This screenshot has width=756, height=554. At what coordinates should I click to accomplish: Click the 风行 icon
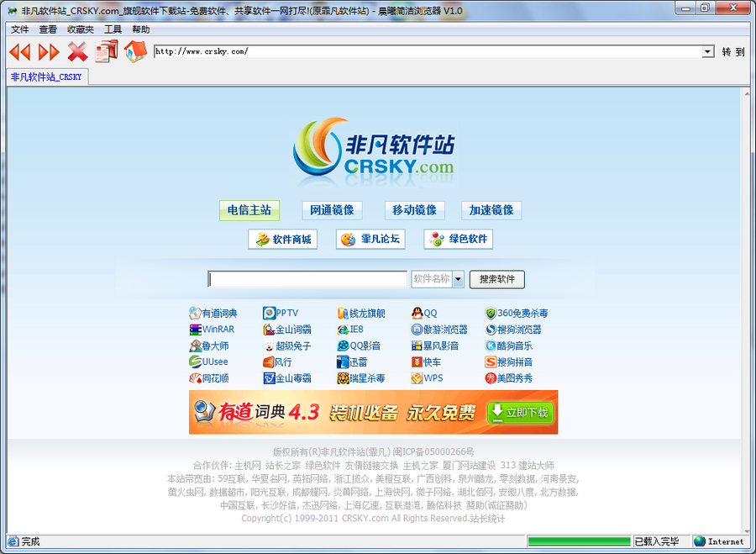tap(269, 362)
